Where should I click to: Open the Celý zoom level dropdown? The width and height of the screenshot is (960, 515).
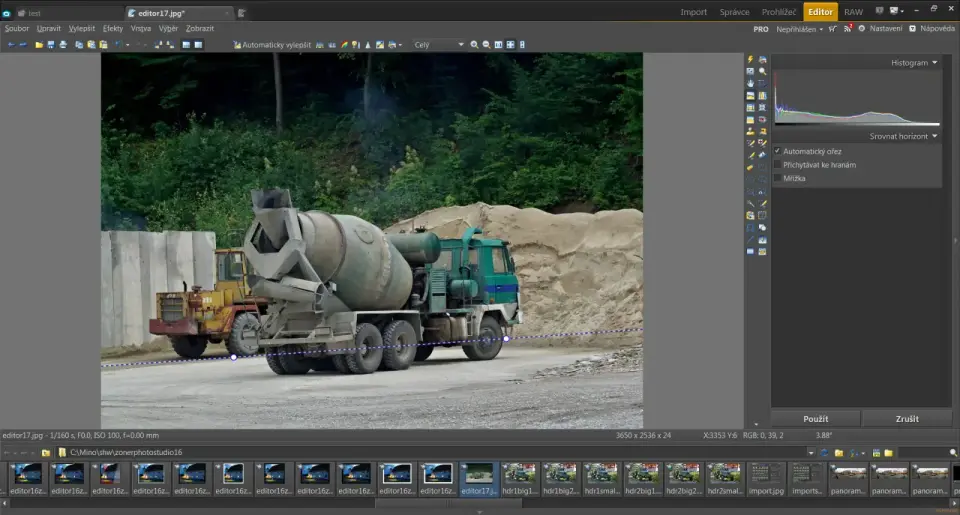click(x=438, y=45)
